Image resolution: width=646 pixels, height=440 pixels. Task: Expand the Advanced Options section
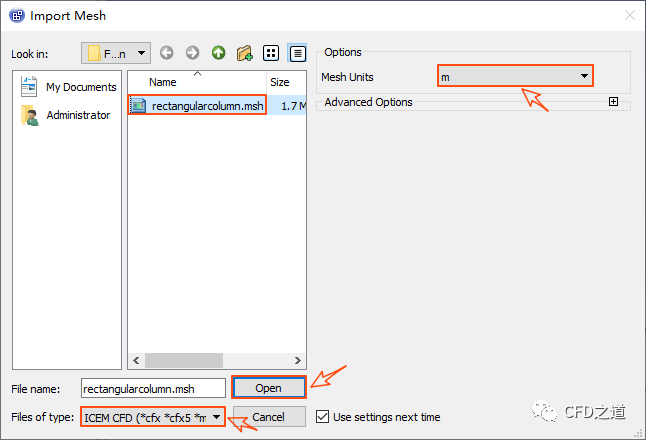point(613,102)
